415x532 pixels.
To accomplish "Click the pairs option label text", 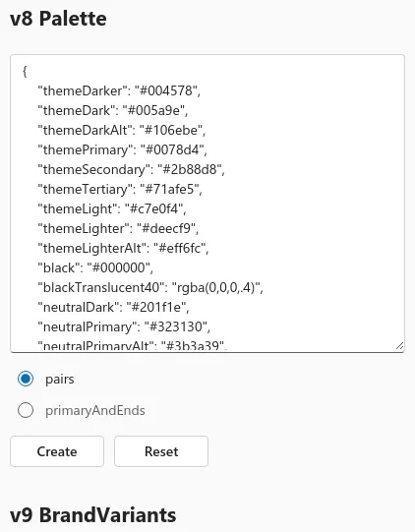I will point(60,379).
